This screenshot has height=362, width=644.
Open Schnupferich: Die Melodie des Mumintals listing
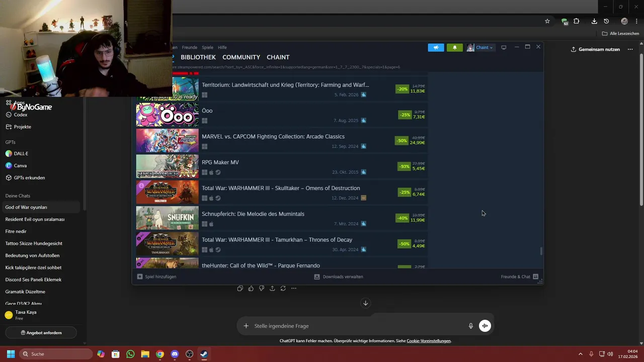(x=282, y=218)
